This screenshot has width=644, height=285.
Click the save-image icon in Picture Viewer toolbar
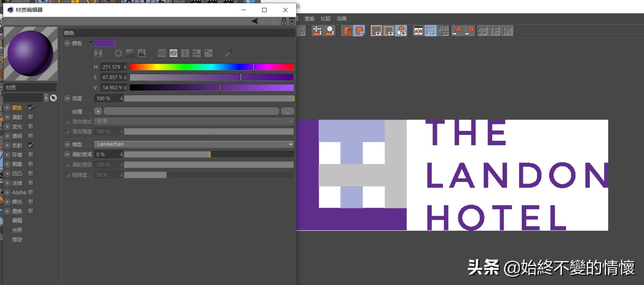coord(317,31)
